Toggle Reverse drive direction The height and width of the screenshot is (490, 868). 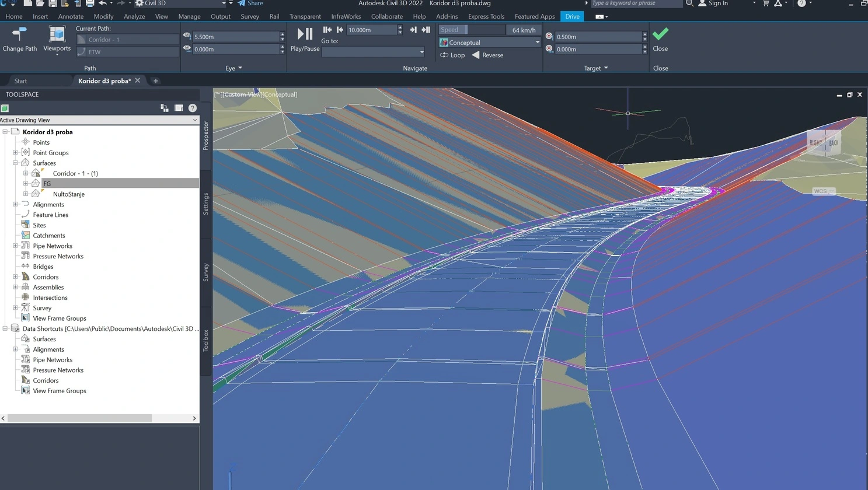(x=487, y=55)
